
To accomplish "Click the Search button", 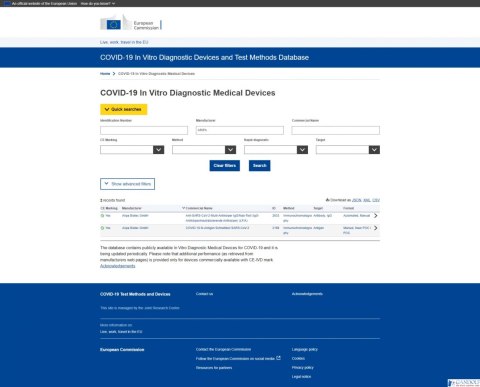I will pos(260,166).
